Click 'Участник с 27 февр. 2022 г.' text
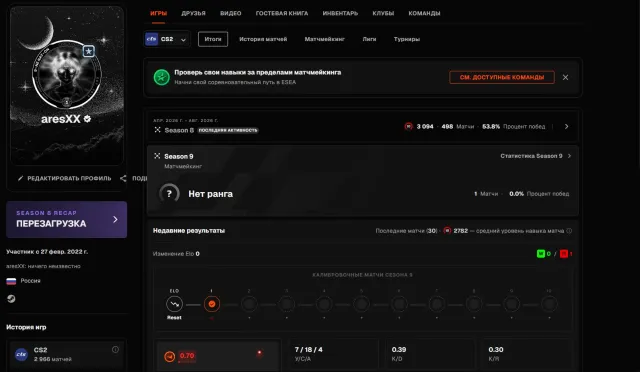The height and width of the screenshot is (372, 640). coord(47,252)
